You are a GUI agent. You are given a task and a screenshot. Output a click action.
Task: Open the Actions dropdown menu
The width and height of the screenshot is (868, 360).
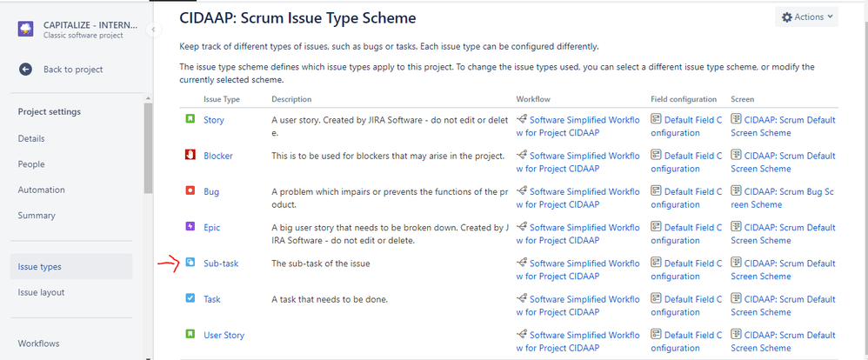806,17
